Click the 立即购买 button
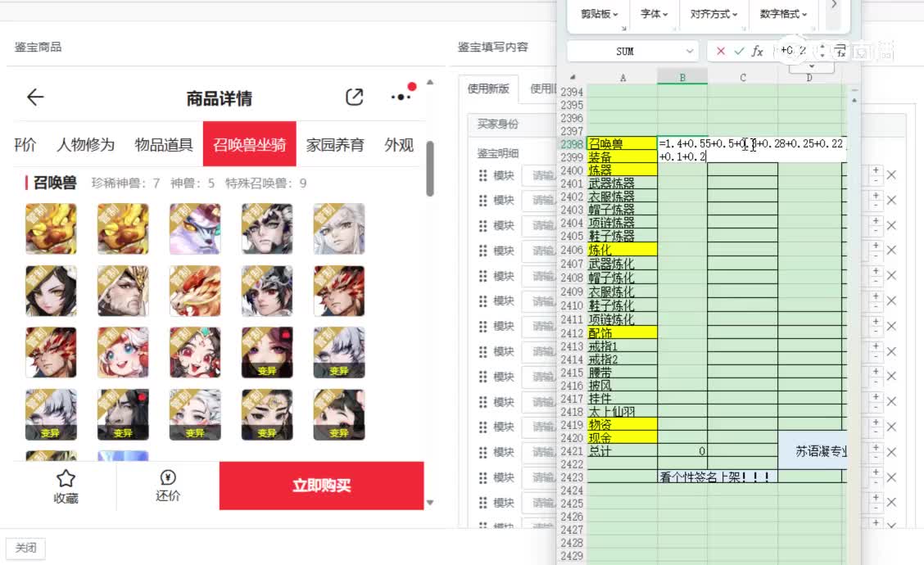 pos(321,486)
